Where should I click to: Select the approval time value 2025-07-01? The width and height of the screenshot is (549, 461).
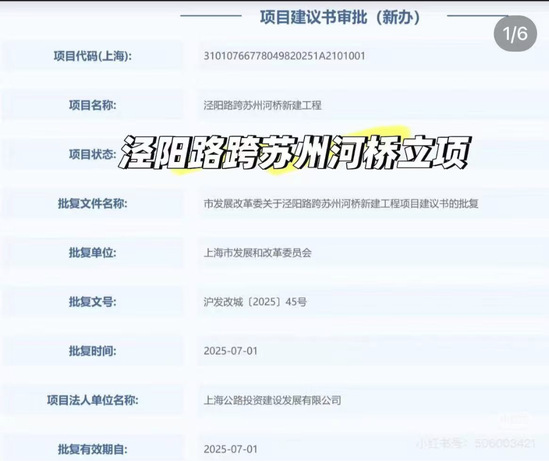(231, 351)
